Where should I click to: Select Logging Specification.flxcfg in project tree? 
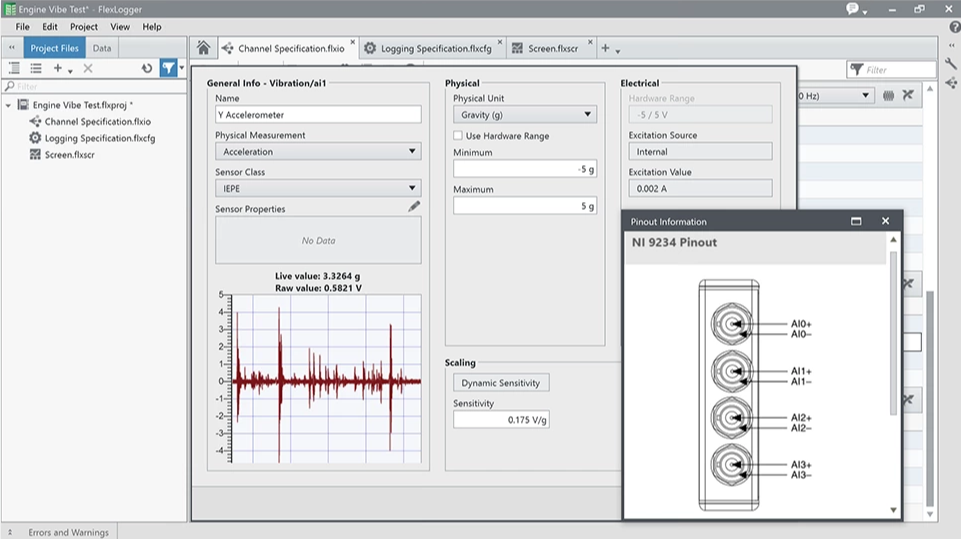pyautogui.click(x=99, y=138)
